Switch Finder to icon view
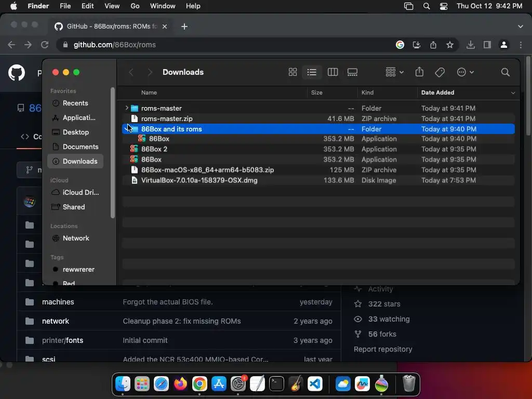 pyautogui.click(x=292, y=72)
